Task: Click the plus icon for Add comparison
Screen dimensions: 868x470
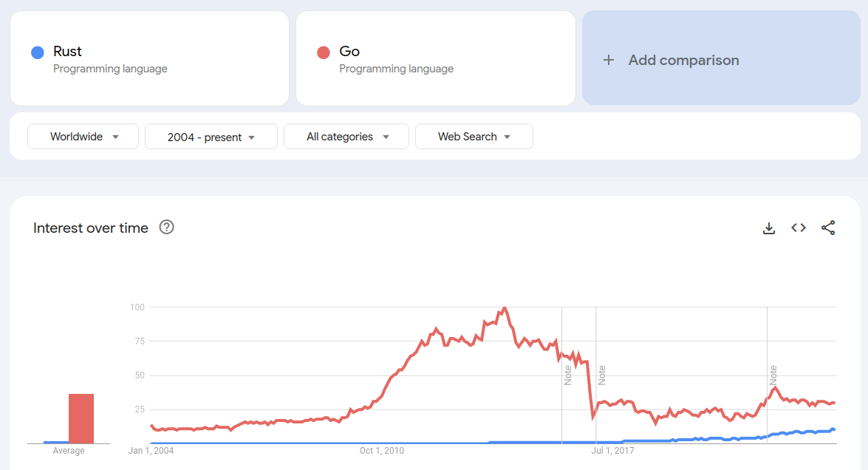Action: (x=609, y=61)
